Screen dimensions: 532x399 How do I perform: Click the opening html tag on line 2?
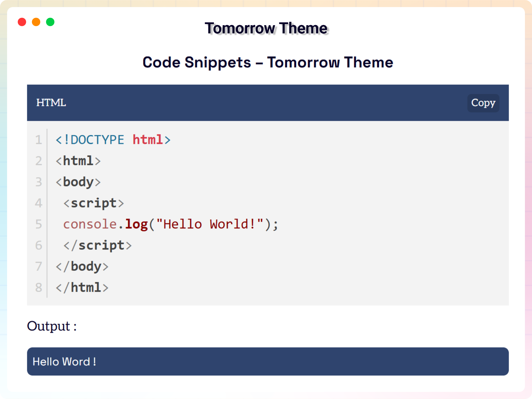click(78, 161)
